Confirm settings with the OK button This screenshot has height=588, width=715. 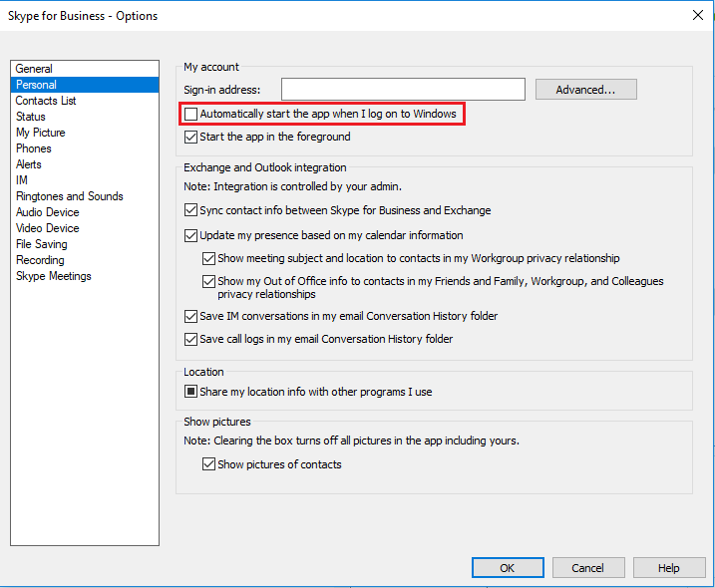click(508, 568)
